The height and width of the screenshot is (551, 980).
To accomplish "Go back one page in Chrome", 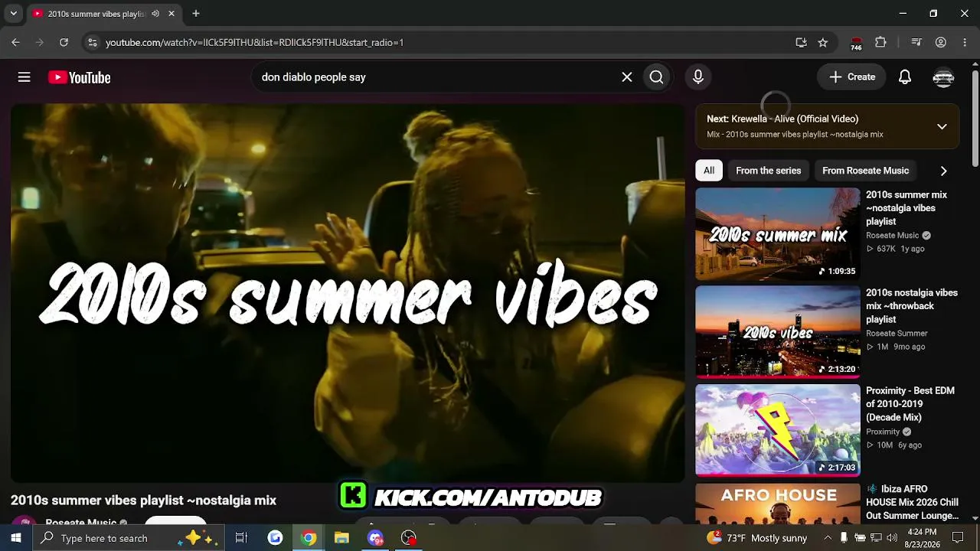I will click(x=15, y=42).
